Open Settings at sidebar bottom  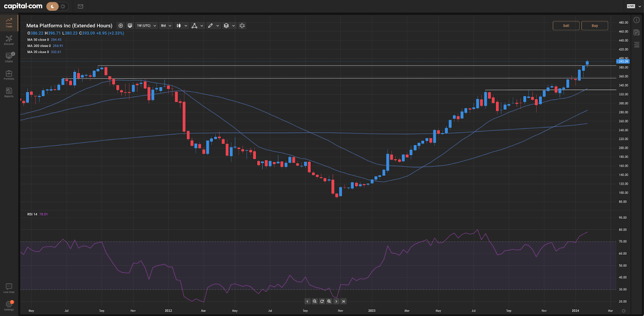9,306
